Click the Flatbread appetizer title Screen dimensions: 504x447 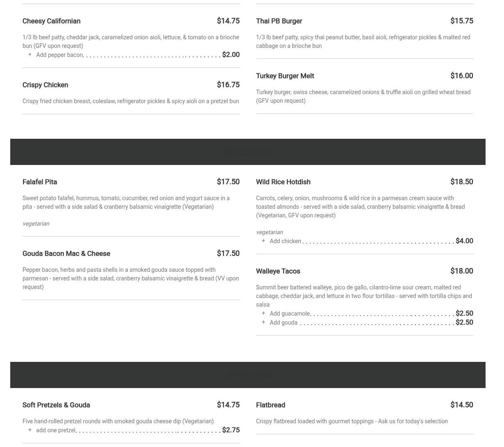[270, 405]
